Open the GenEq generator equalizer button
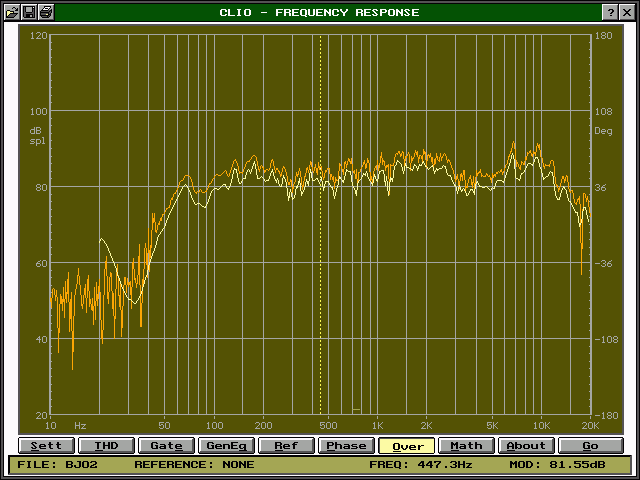This screenshot has height=480, width=640. (x=227, y=446)
